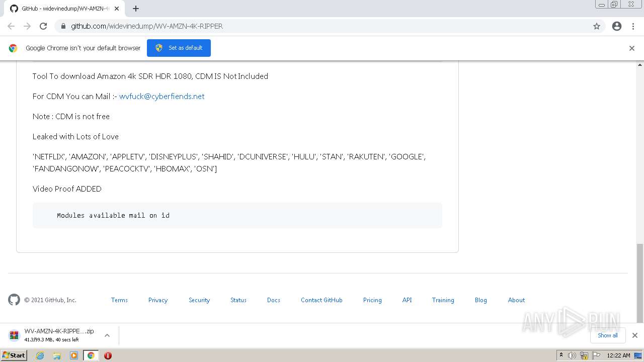The width and height of the screenshot is (644, 362).
Task: Open the Chrome three-dot menu
Action: [633, 26]
